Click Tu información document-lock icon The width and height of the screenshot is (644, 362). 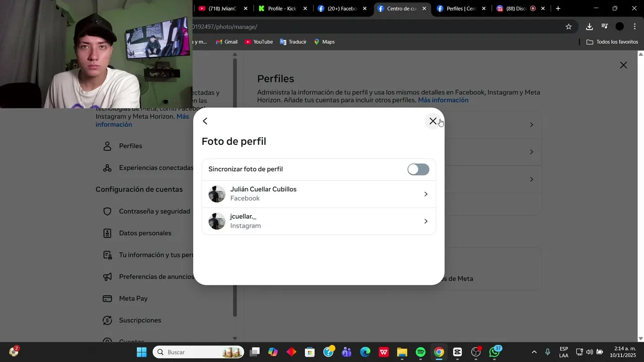(107, 255)
